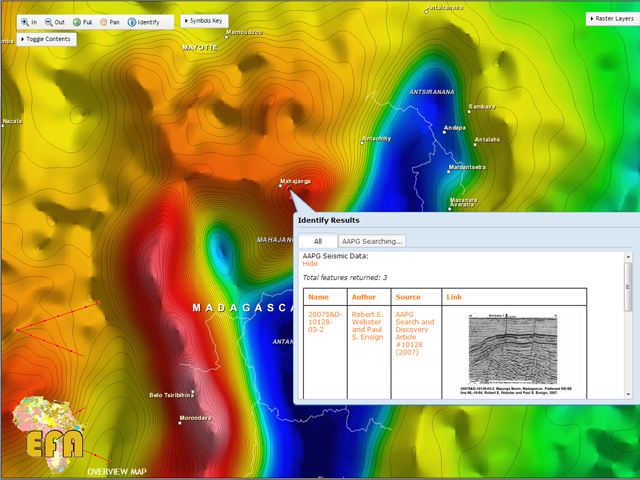Viewport: 640px width, 480px height.
Task: Click the OVERVIEW MAP label
Action: (x=117, y=472)
